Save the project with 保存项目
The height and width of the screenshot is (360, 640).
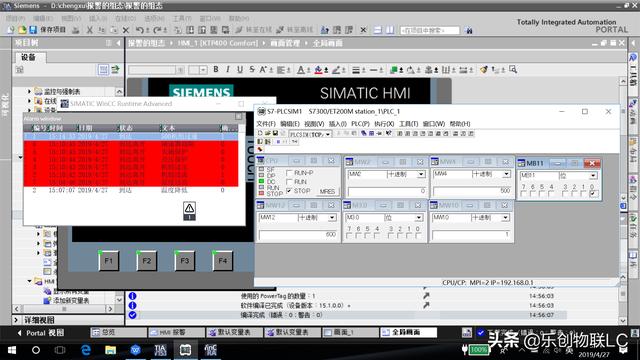[48, 30]
